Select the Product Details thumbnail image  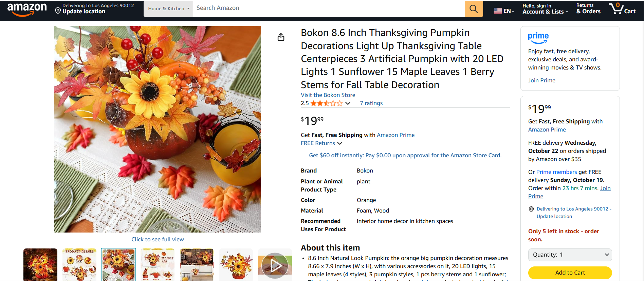click(79, 265)
